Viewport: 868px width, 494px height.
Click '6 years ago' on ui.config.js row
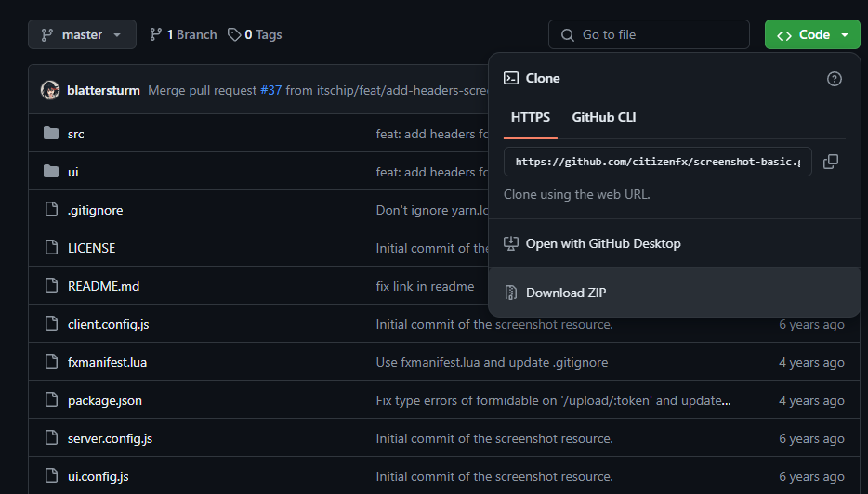tap(811, 477)
